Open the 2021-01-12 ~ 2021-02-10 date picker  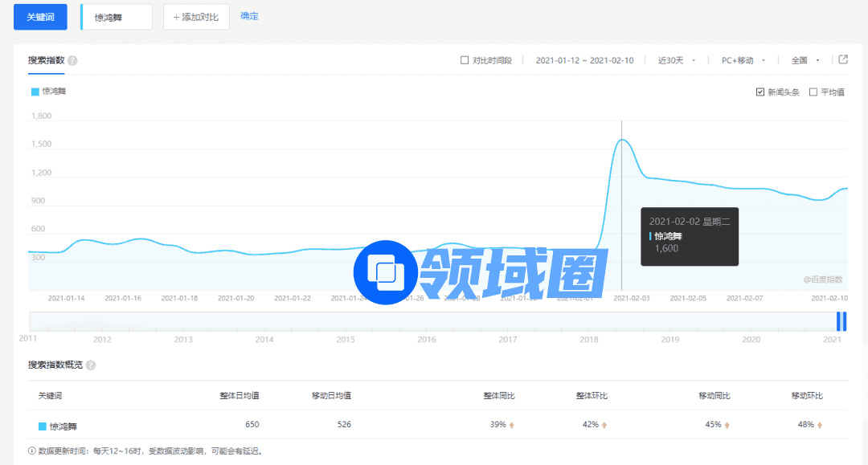coord(584,60)
